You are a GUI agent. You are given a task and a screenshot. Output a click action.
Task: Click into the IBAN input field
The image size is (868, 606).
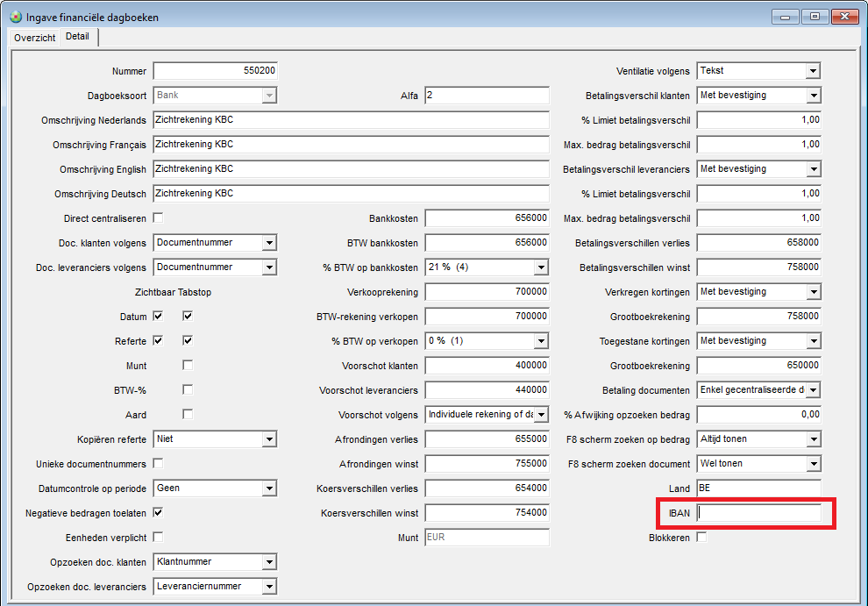coord(758,513)
